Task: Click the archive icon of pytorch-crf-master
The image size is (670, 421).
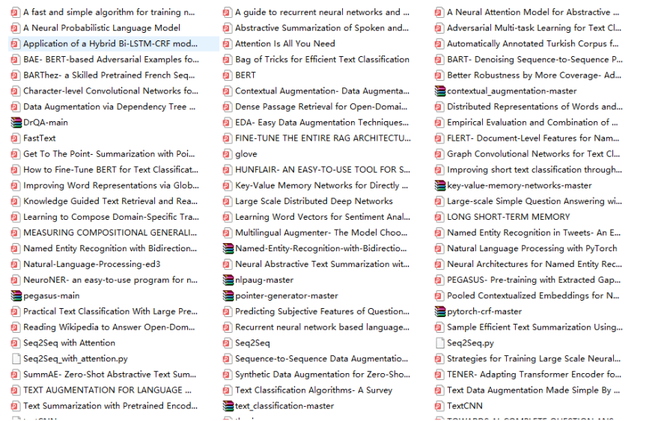Action: [440, 312]
